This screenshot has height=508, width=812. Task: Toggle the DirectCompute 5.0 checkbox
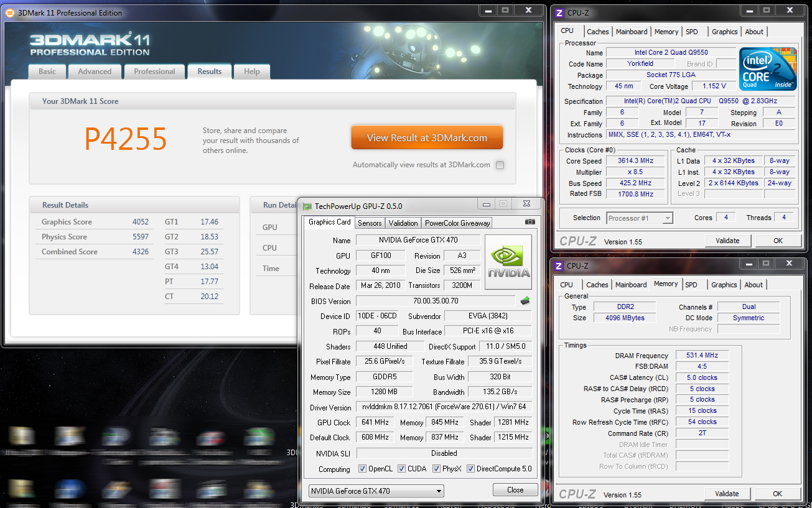471,469
